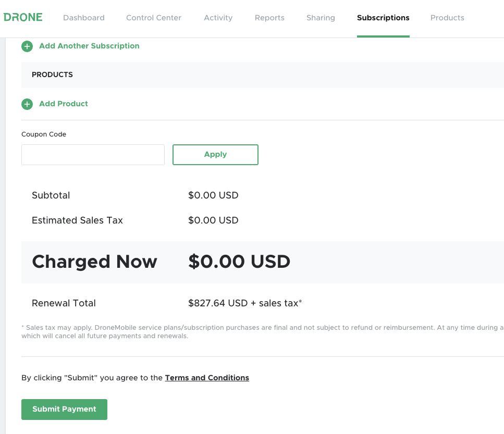Focus the Coupon Code input field
The height and width of the screenshot is (434, 504).
coord(93,155)
